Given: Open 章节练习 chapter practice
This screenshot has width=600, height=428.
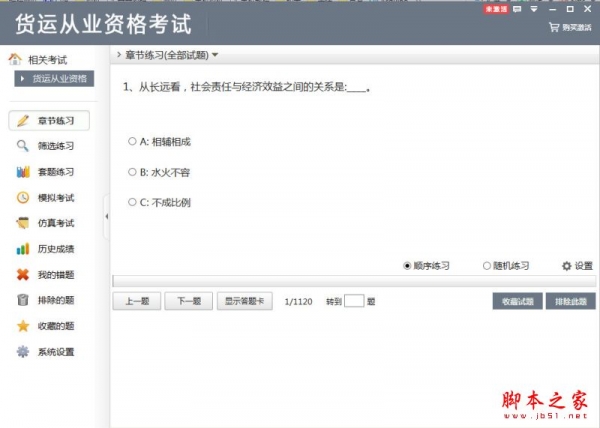Looking at the screenshot, I should point(49,120).
